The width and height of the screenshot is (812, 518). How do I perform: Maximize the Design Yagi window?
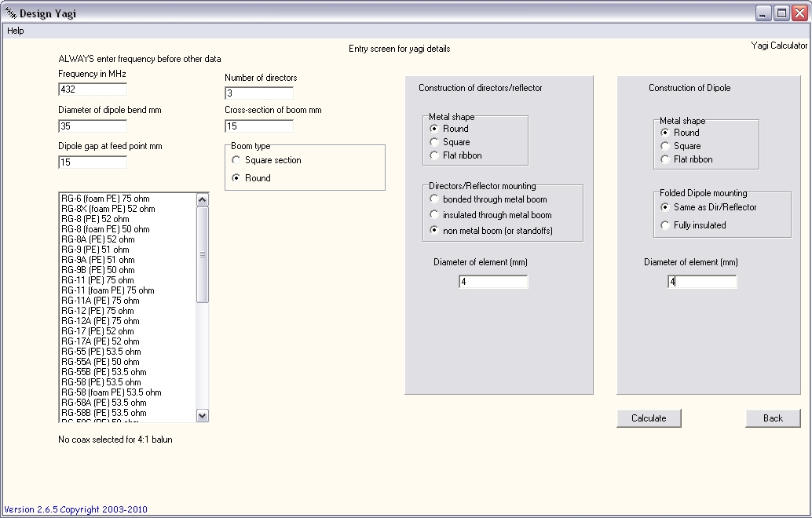pyautogui.click(x=781, y=13)
